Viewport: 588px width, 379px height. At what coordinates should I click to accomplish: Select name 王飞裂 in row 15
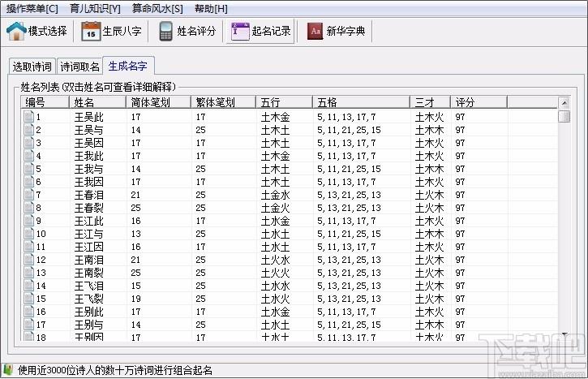pos(88,299)
